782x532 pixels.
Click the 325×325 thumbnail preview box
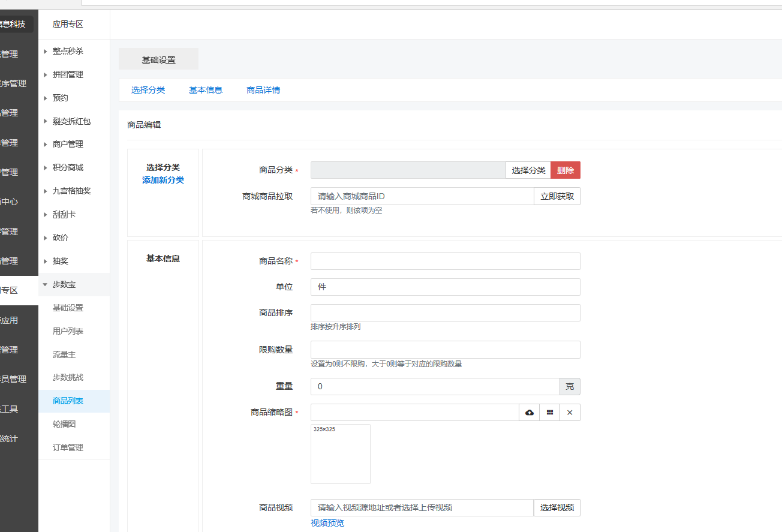point(341,454)
